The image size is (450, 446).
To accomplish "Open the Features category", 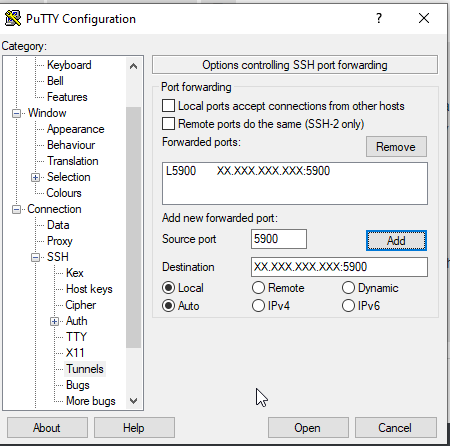I will pos(67,97).
